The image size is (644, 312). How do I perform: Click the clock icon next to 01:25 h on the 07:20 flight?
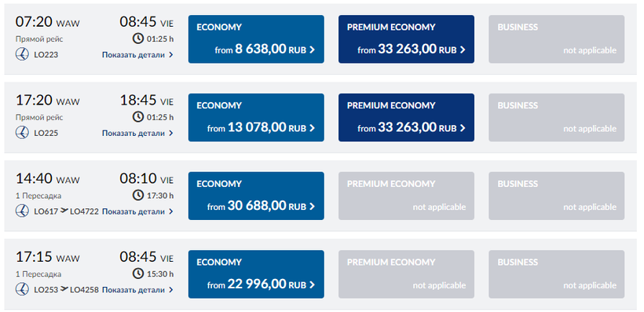pyautogui.click(x=138, y=39)
